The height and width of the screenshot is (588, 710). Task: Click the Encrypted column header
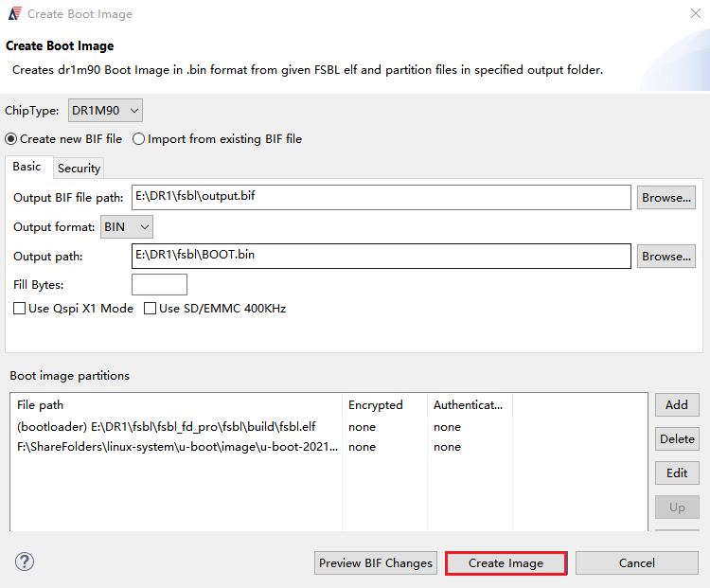384,405
